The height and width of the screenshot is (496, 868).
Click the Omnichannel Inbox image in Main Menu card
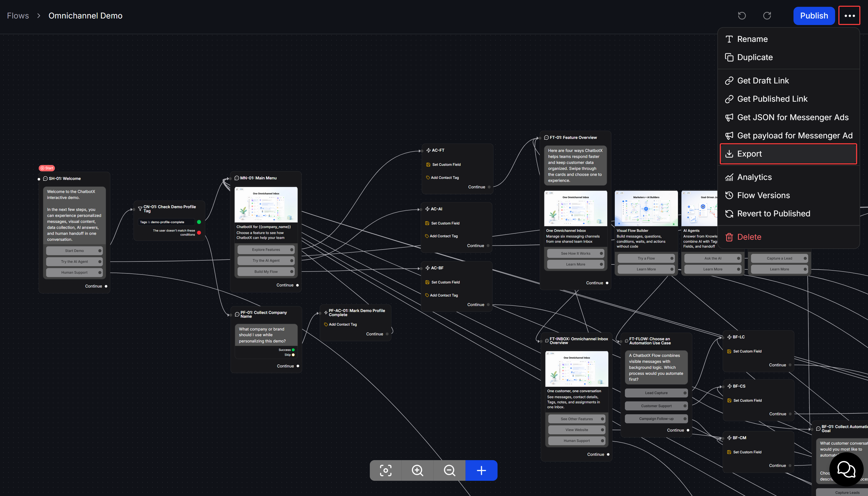pos(266,205)
